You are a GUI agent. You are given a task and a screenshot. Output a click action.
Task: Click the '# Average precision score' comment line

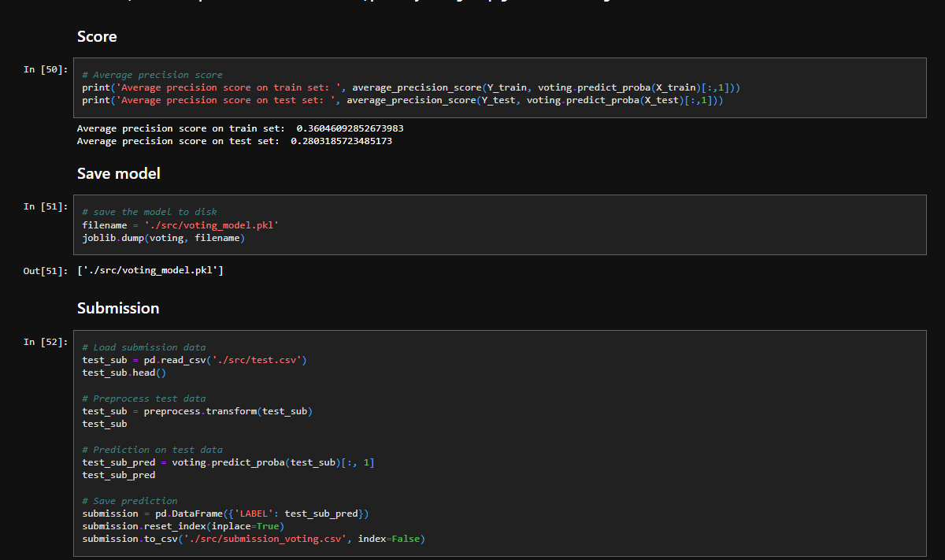click(x=152, y=75)
